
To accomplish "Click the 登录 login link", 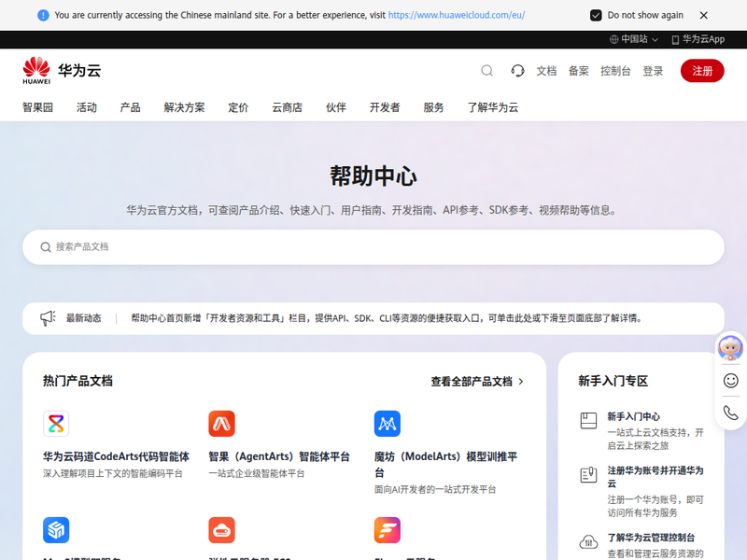I will (653, 71).
